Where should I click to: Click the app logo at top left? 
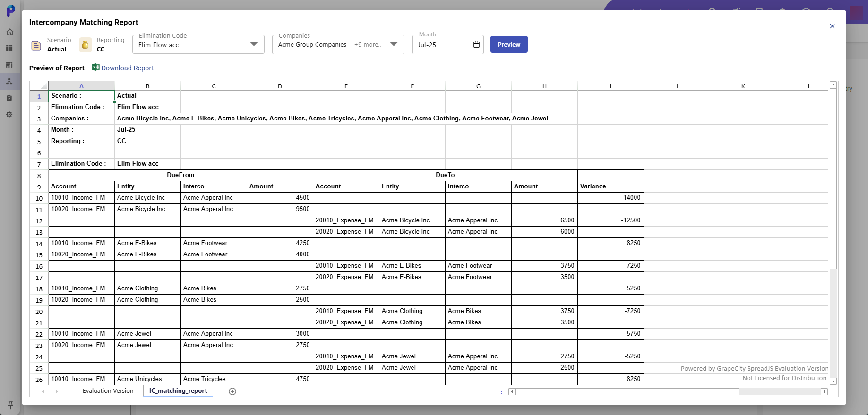point(10,10)
